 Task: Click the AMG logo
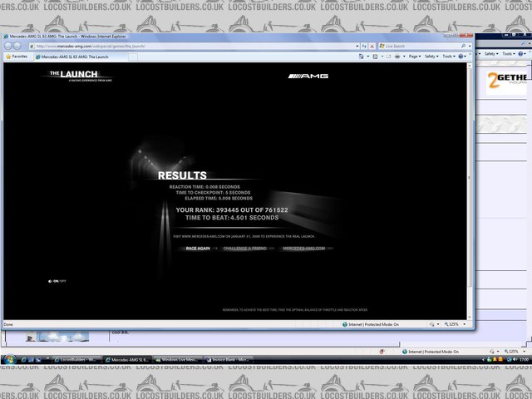click(x=308, y=76)
